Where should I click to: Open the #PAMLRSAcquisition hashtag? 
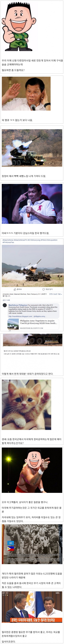tap(49, 240)
